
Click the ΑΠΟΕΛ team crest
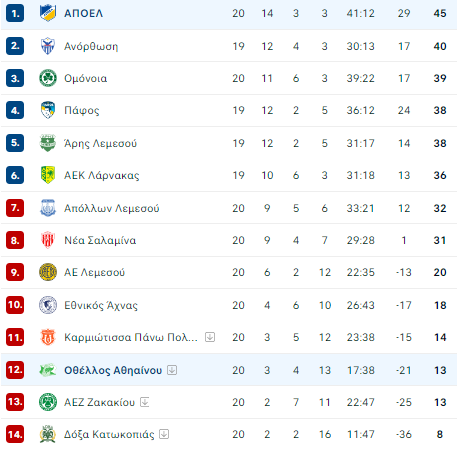48,13
